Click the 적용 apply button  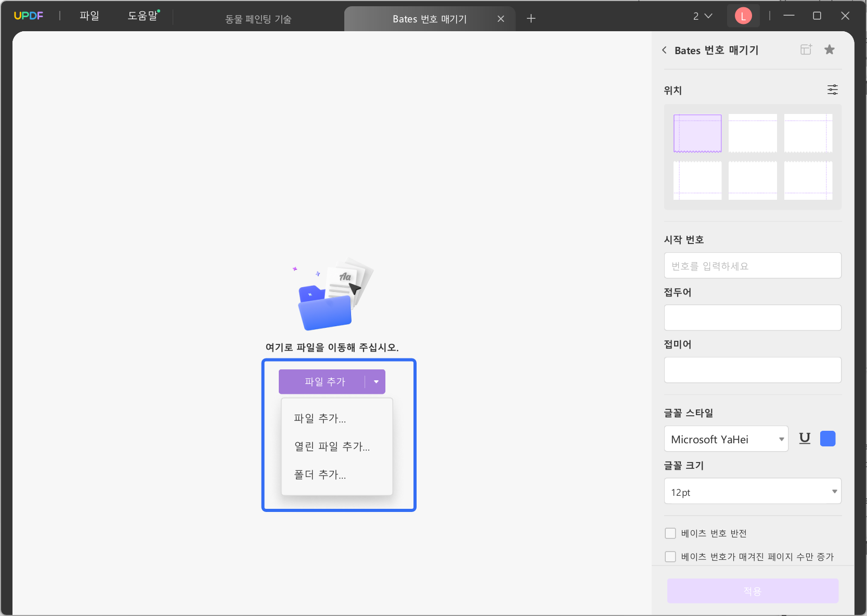[753, 591]
